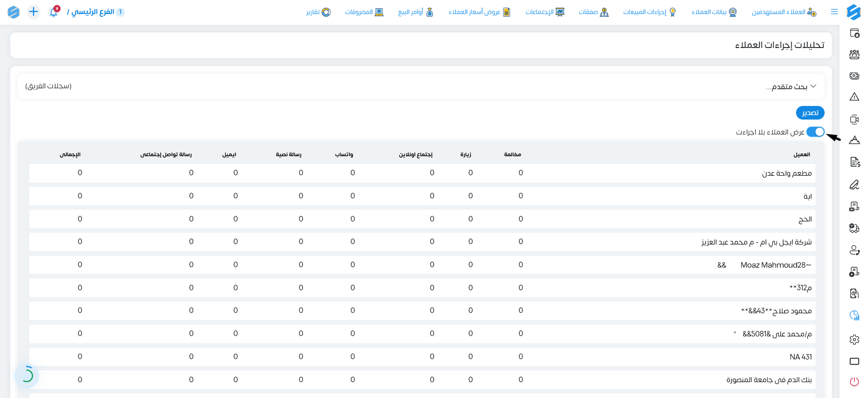This screenshot has width=868, height=398.
Task: Click the notification bell icon
Action: pos(54,12)
